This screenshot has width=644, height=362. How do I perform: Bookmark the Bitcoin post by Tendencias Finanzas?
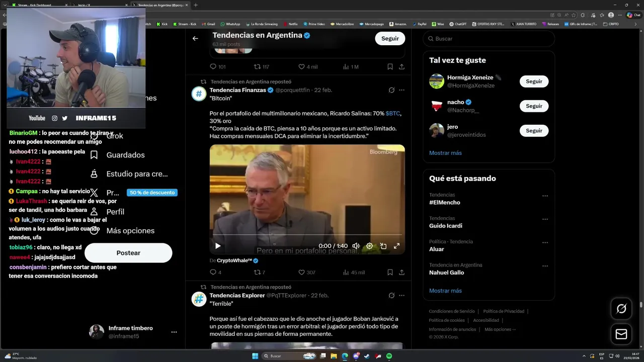[x=390, y=273]
